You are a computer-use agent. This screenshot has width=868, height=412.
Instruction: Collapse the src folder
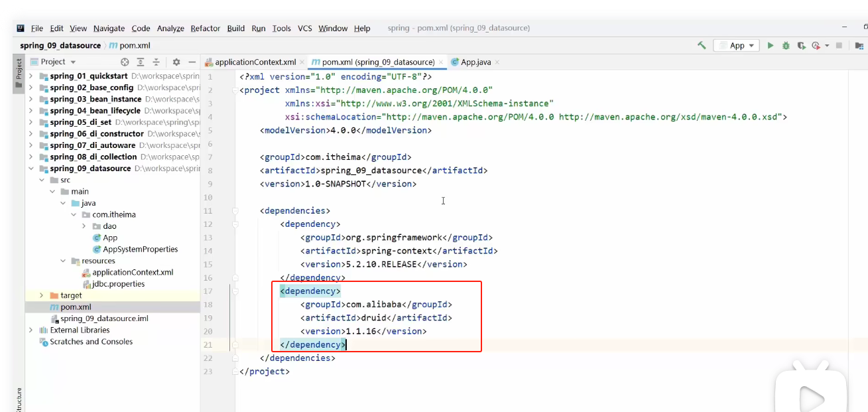point(42,180)
